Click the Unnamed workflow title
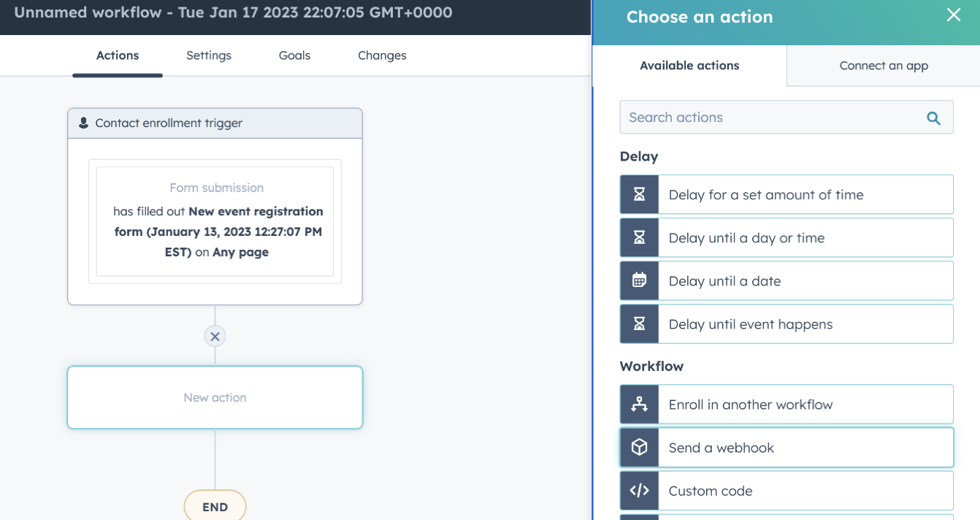The image size is (980, 520). [233, 12]
